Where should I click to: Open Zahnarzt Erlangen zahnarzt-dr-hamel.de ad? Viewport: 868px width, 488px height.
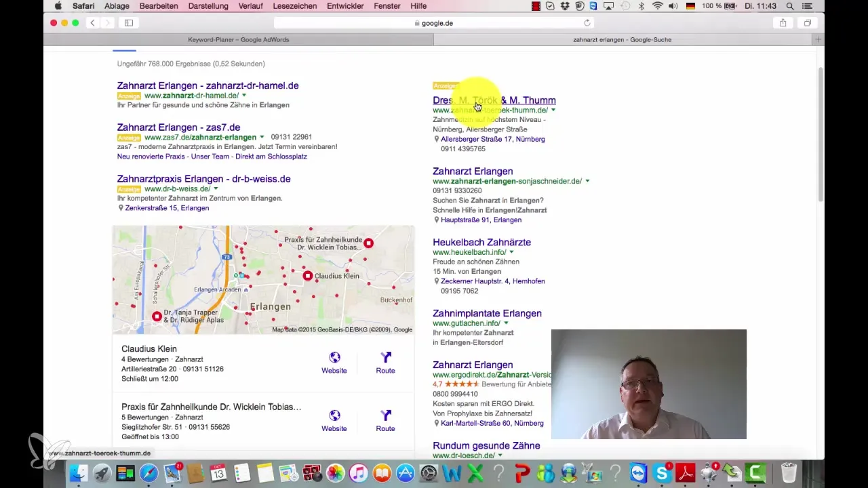click(208, 85)
